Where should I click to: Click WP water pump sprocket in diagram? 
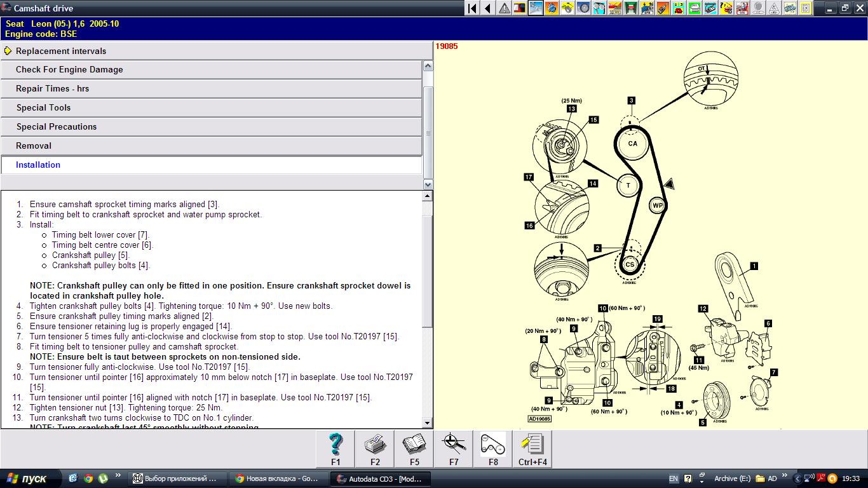click(658, 206)
